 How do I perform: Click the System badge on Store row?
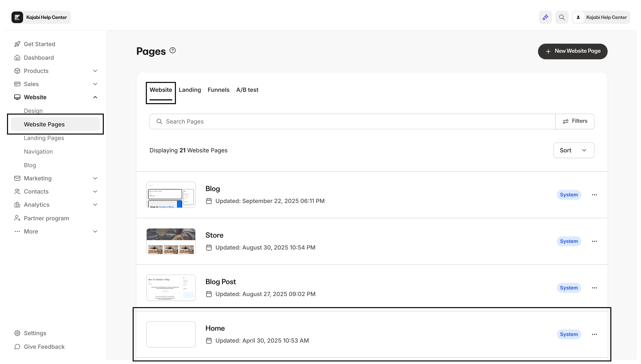click(569, 241)
